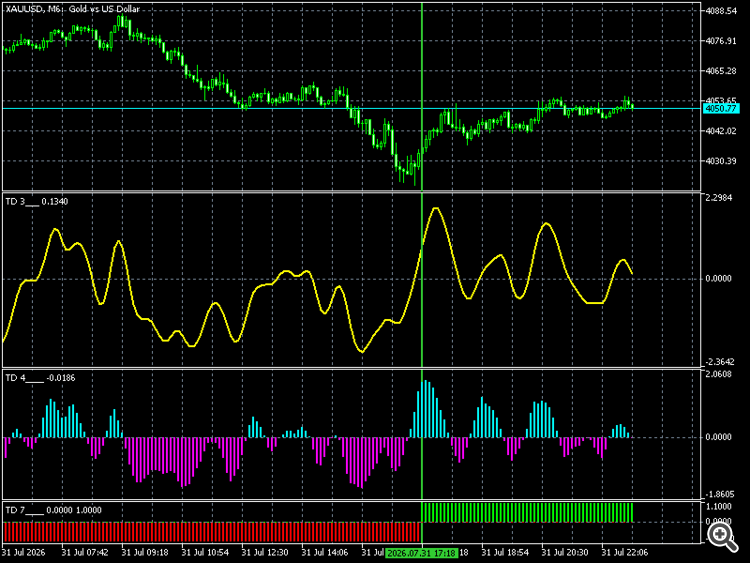The height and width of the screenshot is (563, 750).
Task: Click the green TD 7 histogram block
Action: 527,513
